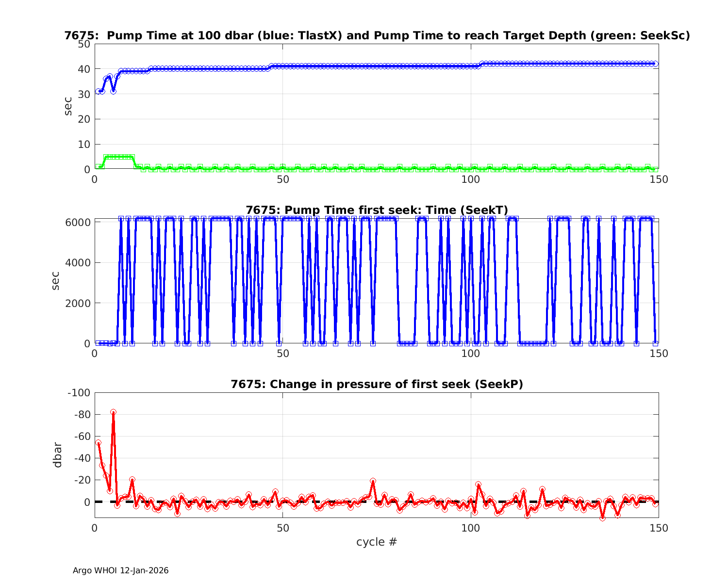The width and height of the screenshot is (728, 582).
Task: Click the 'Argo WHOI 12-Jan-2026' footer text
Action: click(x=120, y=570)
